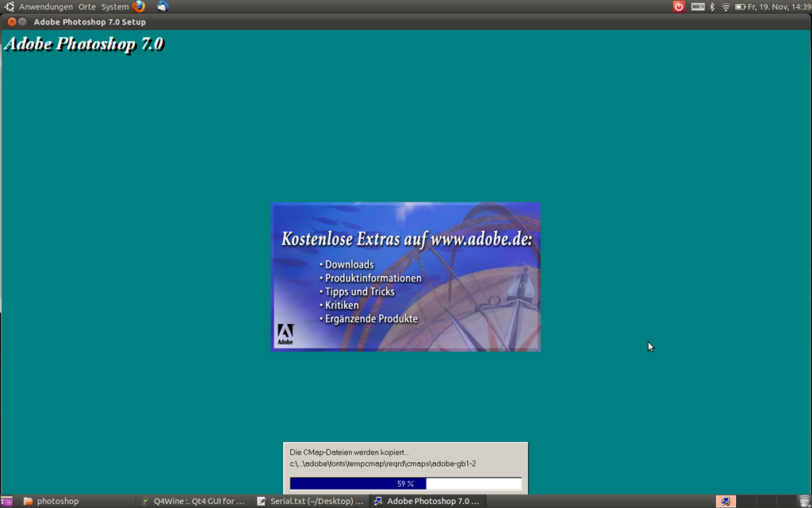Select Adobe Photoshop 7.0 taskbar entry

point(427,501)
